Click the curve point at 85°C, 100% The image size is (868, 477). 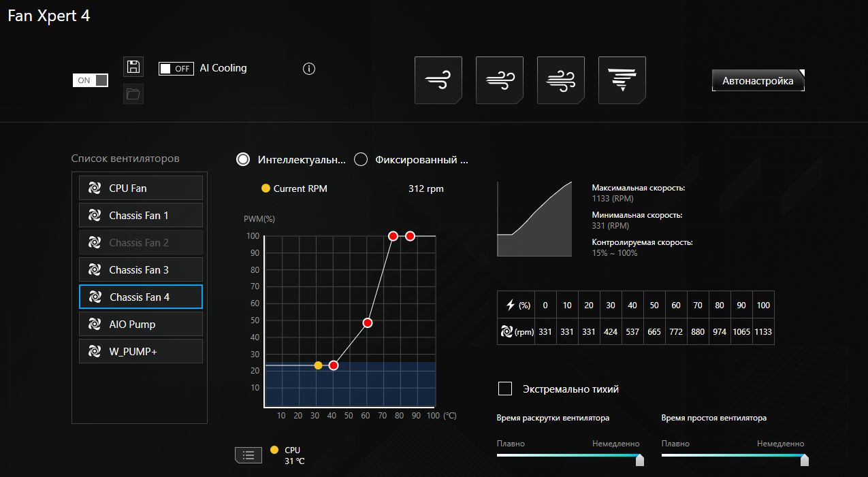click(x=410, y=236)
